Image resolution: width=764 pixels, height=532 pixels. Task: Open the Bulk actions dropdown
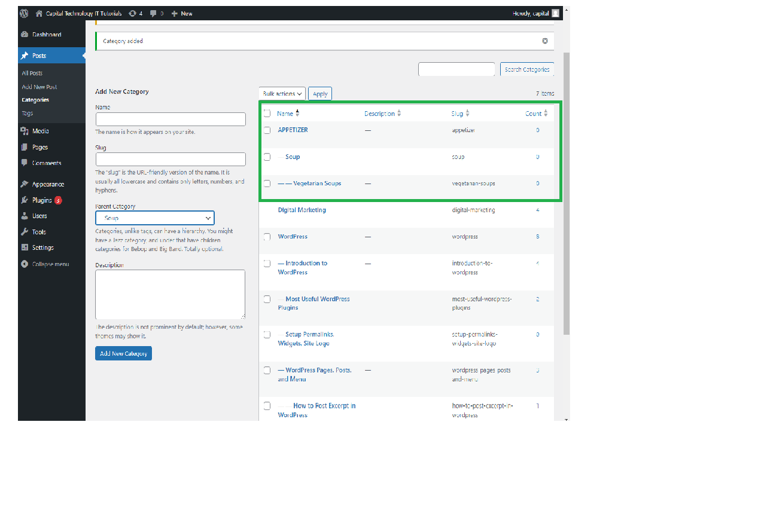click(282, 94)
